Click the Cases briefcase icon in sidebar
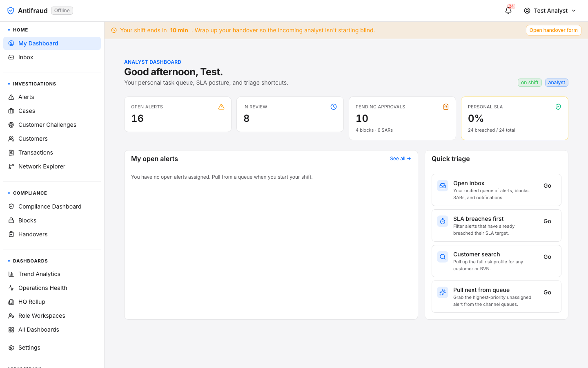Image resolution: width=588 pixels, height=368 pixels. [11, 111]
